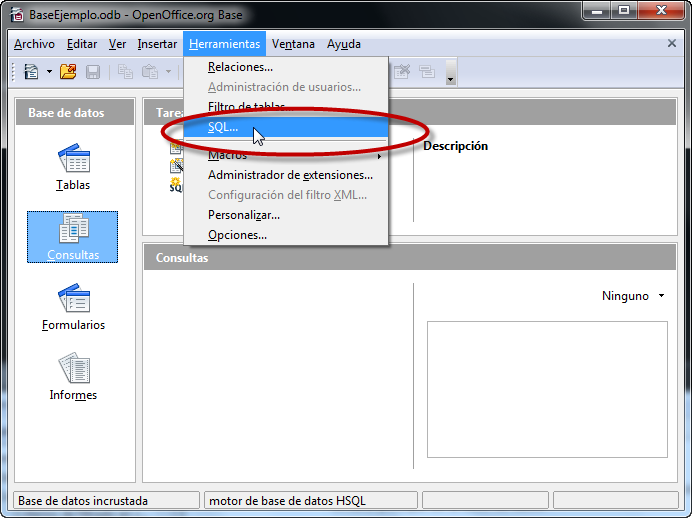Open the Ayuda menu
Screen dimensions: 692x518
click(344, 44)
